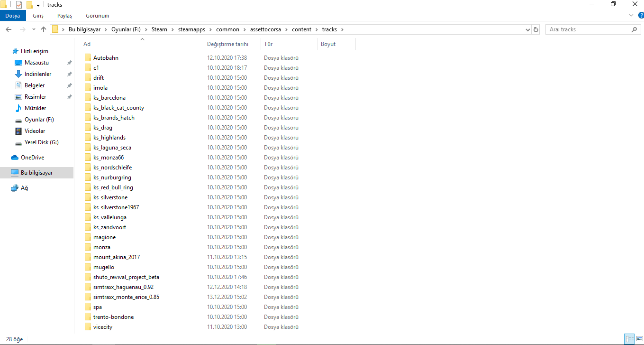Select the simtraxx_haguenau_0.92 folder name
This screenshot has height=345, width=644.
point(123,287)
